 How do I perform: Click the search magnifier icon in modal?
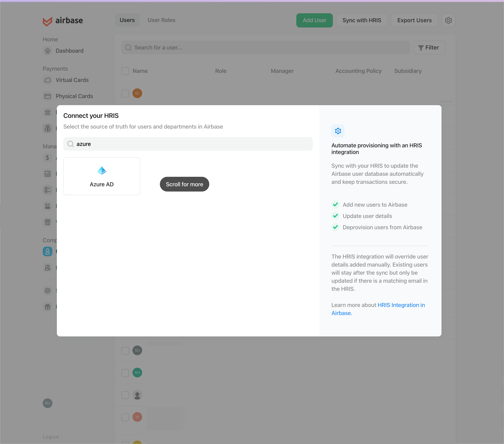click(x=70, y=144)
